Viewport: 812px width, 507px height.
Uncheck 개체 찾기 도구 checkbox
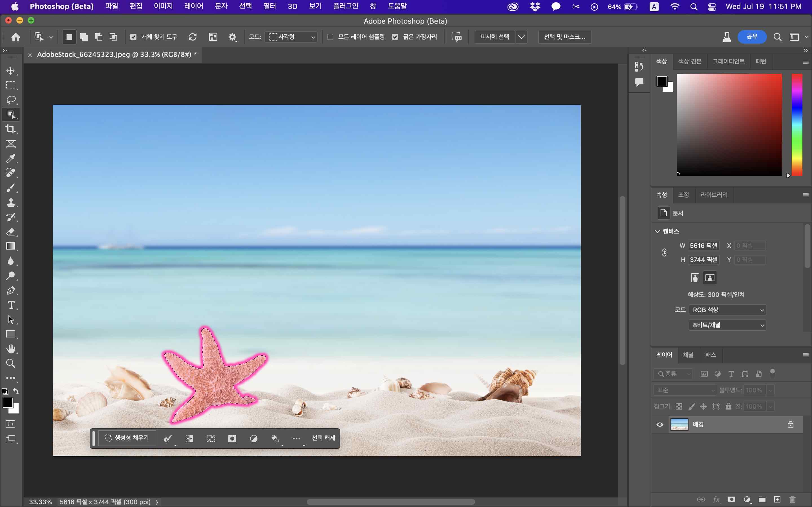tap(133, 37)
